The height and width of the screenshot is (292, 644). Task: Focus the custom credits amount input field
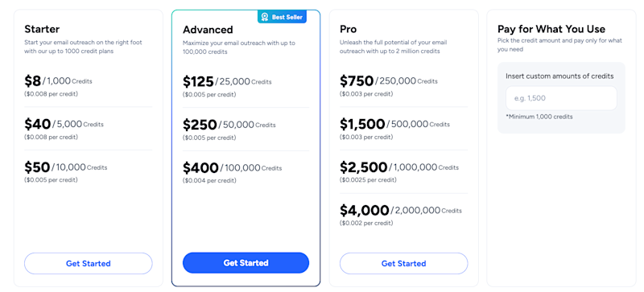coord(561,98)
